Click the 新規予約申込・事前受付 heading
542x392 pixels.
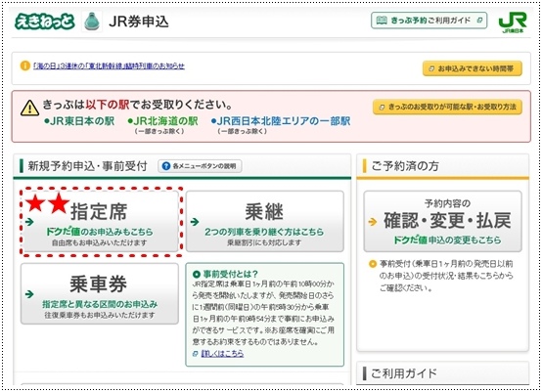point(87,166)
